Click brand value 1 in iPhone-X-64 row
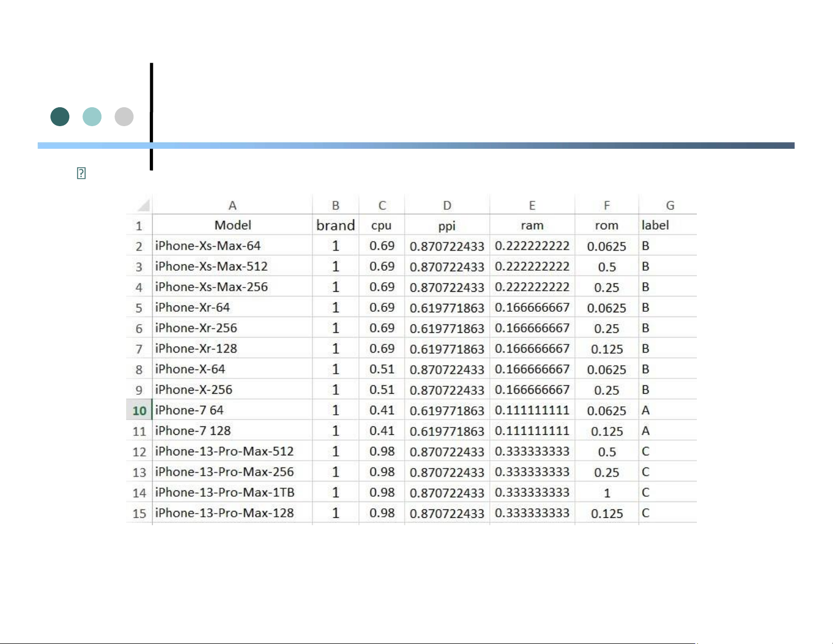Image resolution: width=833 pixels, height=644 pixels. 336,369
